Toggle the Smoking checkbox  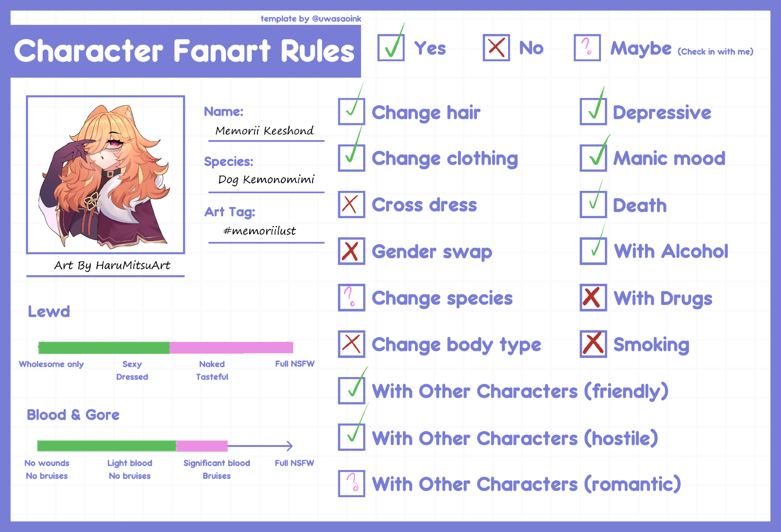click(x=593, y=344)
